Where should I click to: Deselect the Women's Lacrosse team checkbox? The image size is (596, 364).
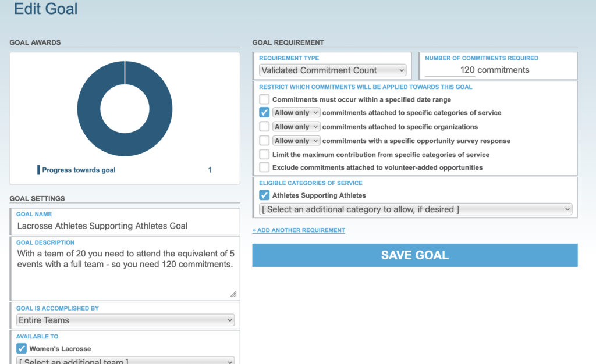coord(22,349)
